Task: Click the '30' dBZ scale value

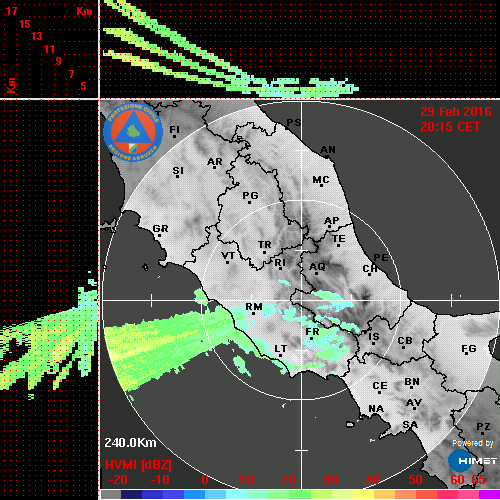Action: pyautogui.click(x=330, y=480)
